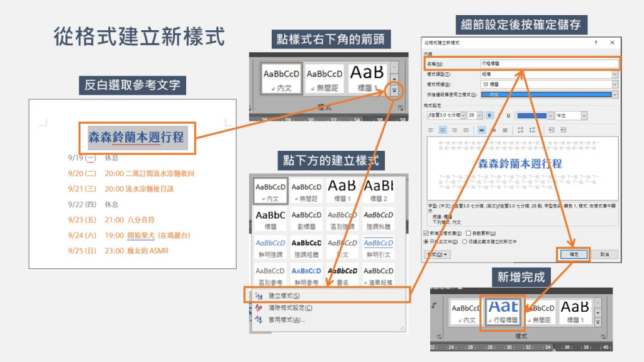This screenshot has height=362, width=644.
Task: Close the 從格式建立新樣式 dialog
Action: (612, 43)
